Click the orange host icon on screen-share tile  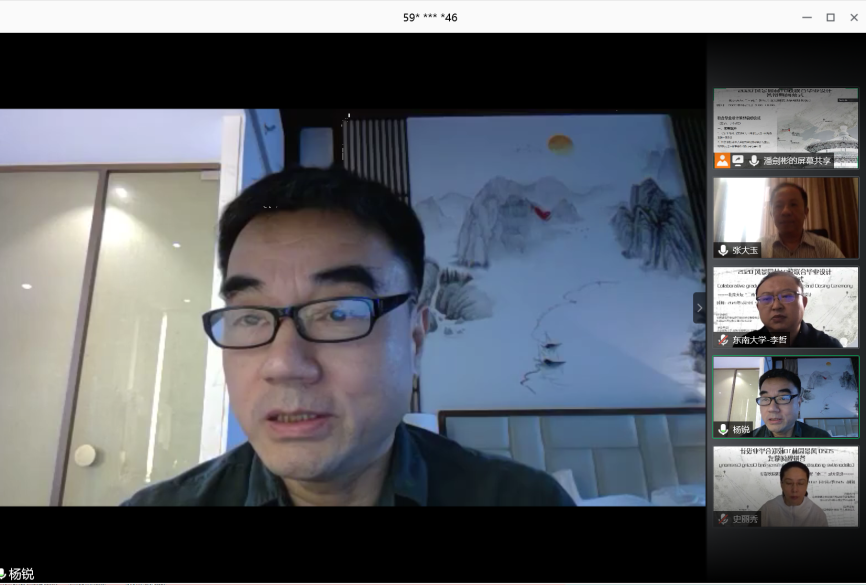coord(722,160)
